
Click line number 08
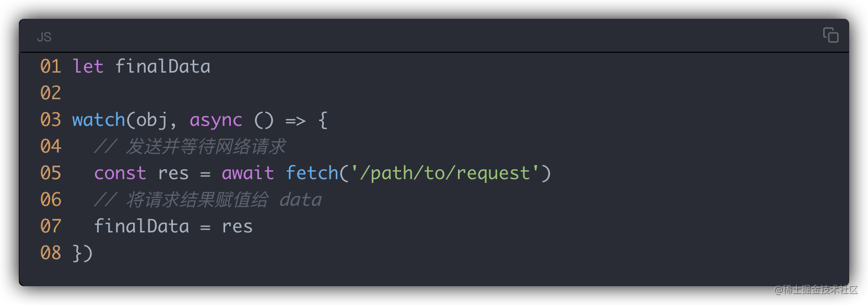pos(51,253)
